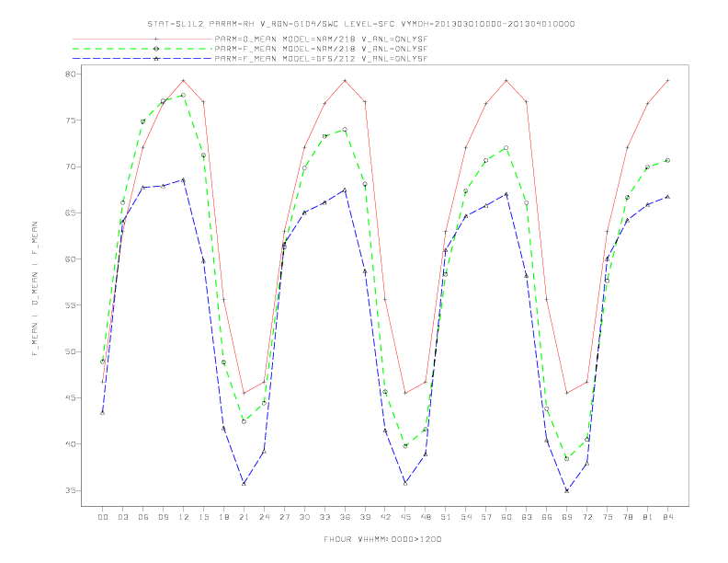Viewport: 728px width, 563px height.
Task: Click y-axis tick value 45
Action: coord(70,397)
